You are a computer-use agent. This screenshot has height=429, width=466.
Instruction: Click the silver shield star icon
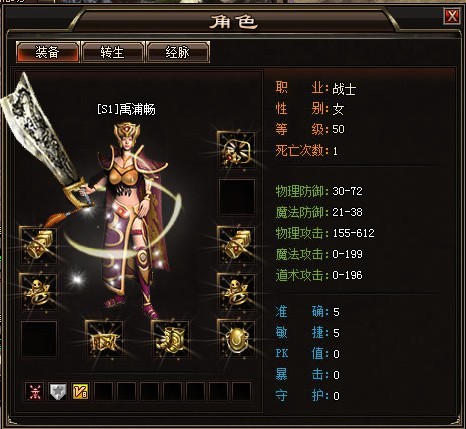point(58,391)
